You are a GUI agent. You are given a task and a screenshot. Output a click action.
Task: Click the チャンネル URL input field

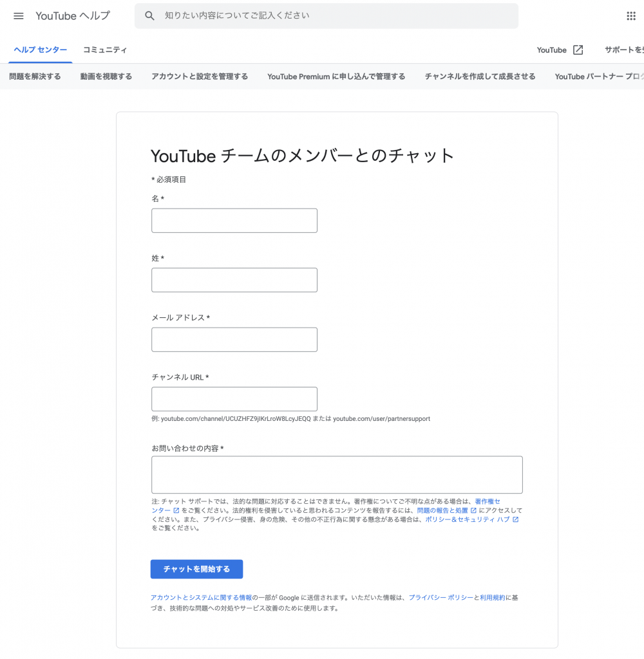234,399
